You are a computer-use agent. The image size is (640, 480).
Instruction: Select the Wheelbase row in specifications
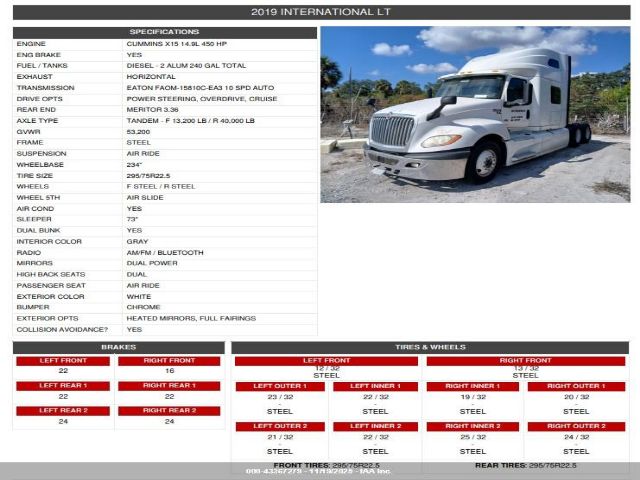[165, 164]
